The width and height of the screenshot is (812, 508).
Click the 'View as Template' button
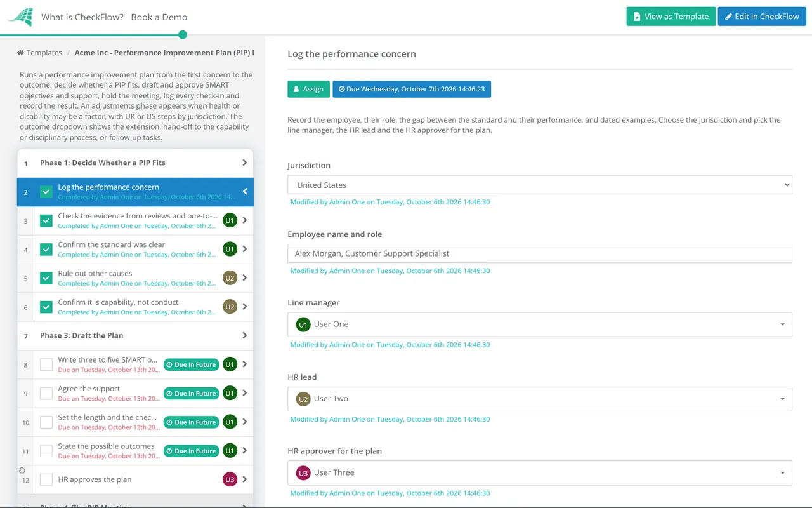point(671,17)
